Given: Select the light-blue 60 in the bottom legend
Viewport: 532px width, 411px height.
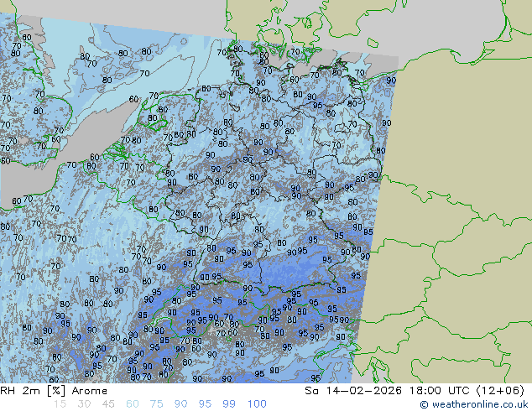Looking at the screenshot, I should pos(133,404).
